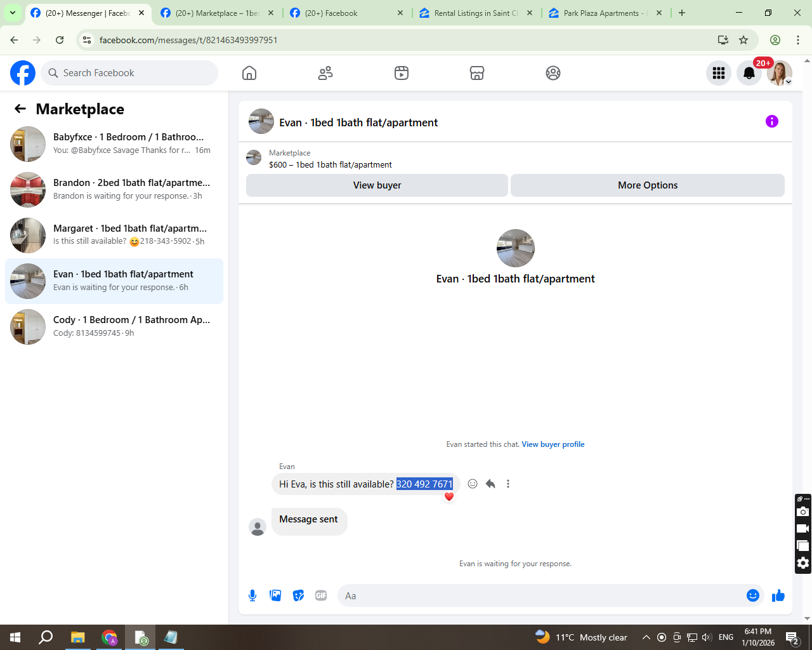This screenshot has width=812, height=650.
Task: Click the Search Facebook field
Action: pos(129,73)
